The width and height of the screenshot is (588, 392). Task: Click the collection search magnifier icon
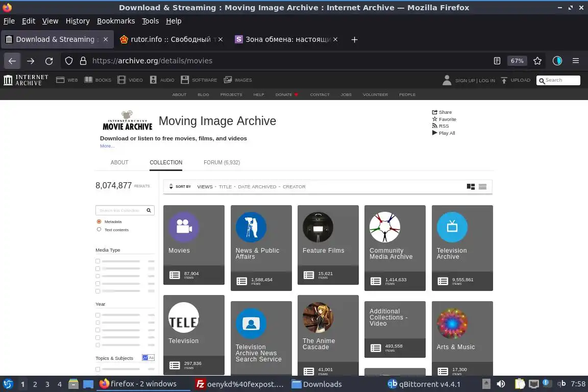click(x=149, y=210)
